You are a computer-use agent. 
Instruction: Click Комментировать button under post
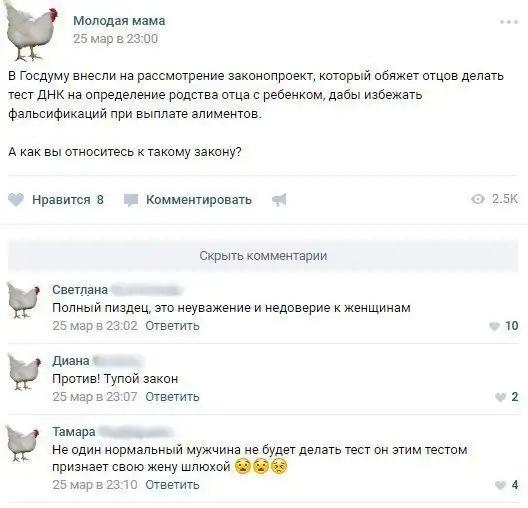[x=199, y=200]
